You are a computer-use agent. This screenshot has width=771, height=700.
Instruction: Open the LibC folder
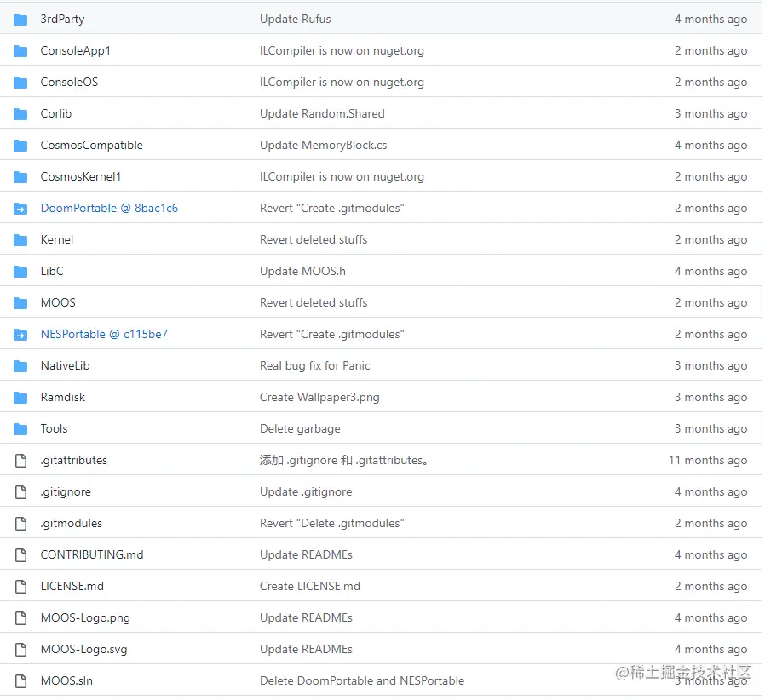tap(52, 271)
